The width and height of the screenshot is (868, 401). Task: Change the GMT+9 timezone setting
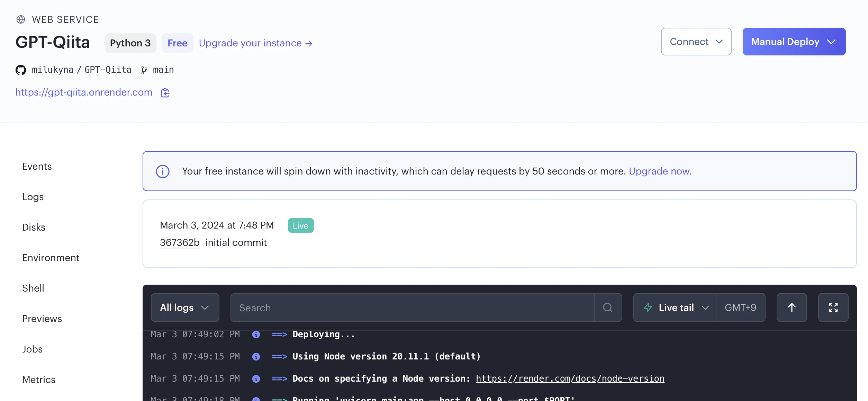(741, 308)
